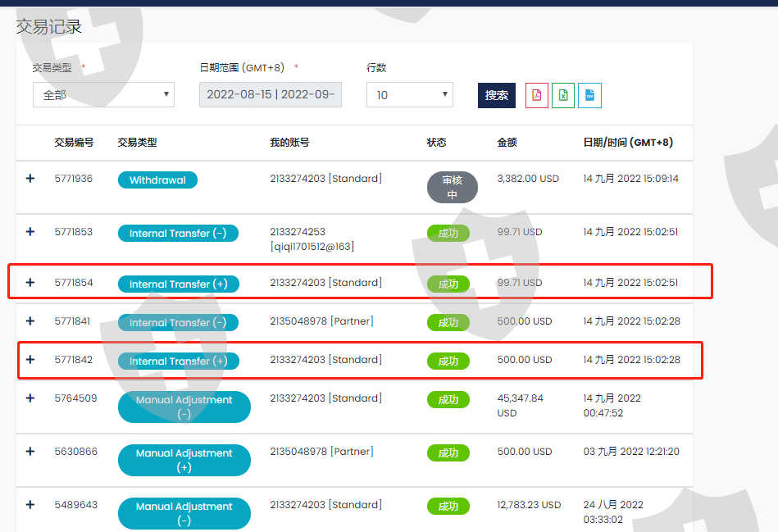778x532 pixels.
Task: Click the date 03 九月 2022 12:21:20
Action: click(x=631, y=452)
